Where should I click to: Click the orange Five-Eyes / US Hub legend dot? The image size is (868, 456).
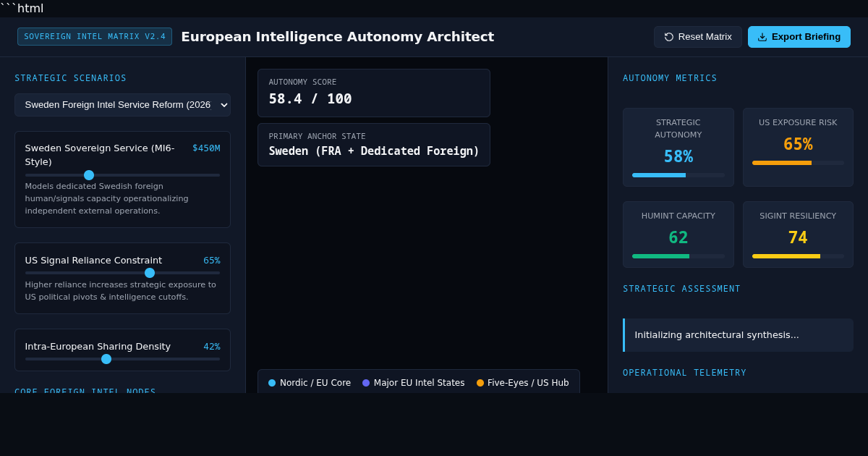point(480,383)
